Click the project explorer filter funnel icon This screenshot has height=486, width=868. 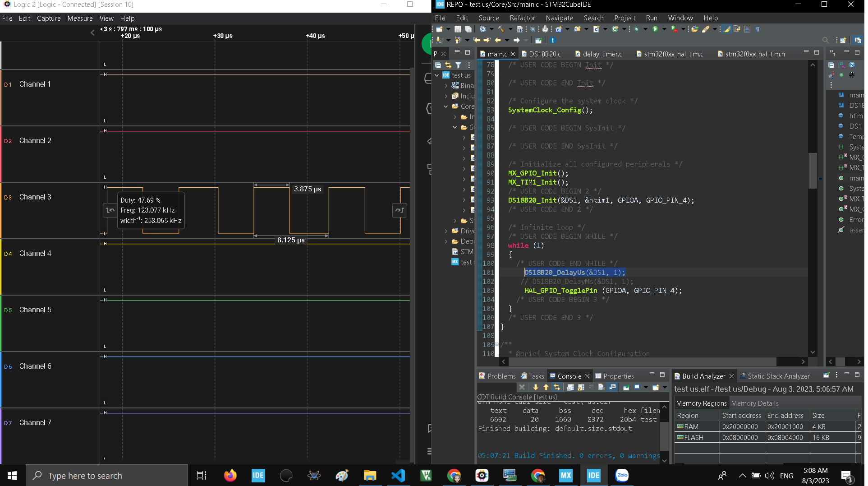[458, 65]
